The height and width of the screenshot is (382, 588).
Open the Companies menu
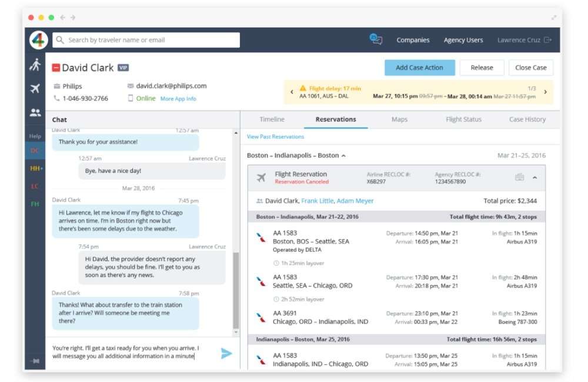click(x=413, y=40)
